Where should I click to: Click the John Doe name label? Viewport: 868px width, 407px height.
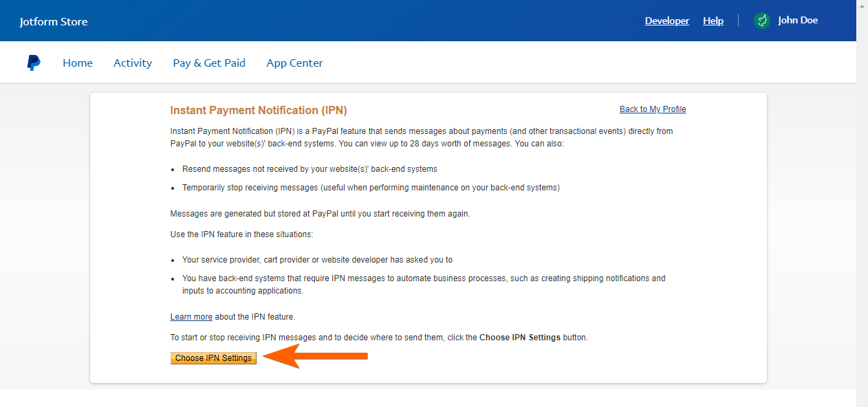pos(797,20)
